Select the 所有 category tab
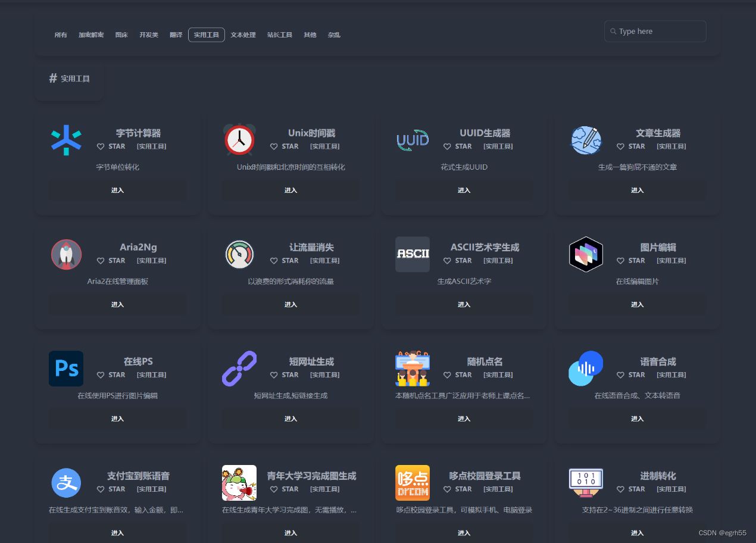The image size is (756, 543). click(61, 35)
